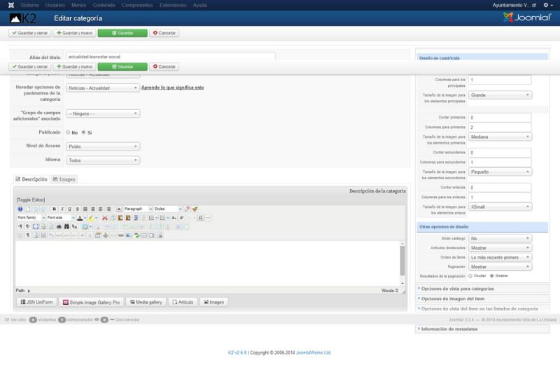Open the Grande image size dropdown
560x392 pixels.
tap(500, 95)
